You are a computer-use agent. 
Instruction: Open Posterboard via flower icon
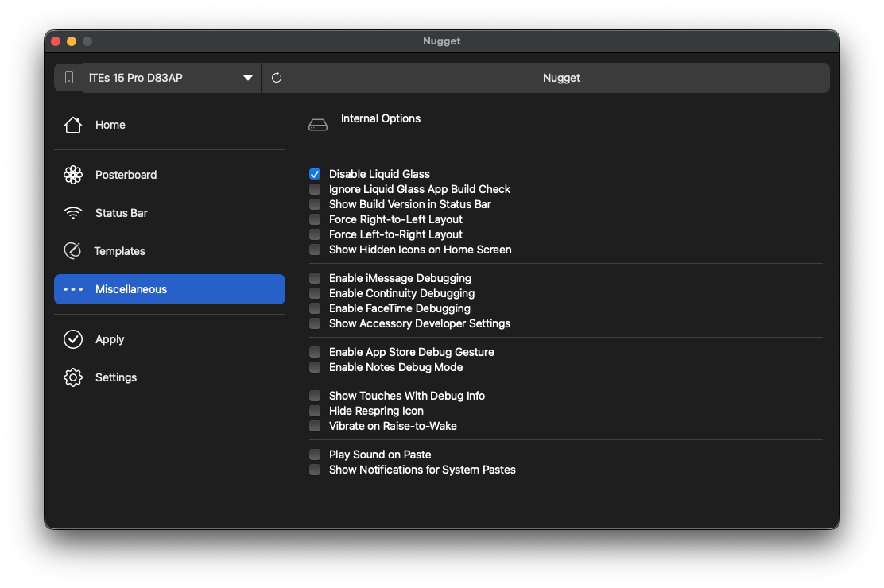coord(73,175)
